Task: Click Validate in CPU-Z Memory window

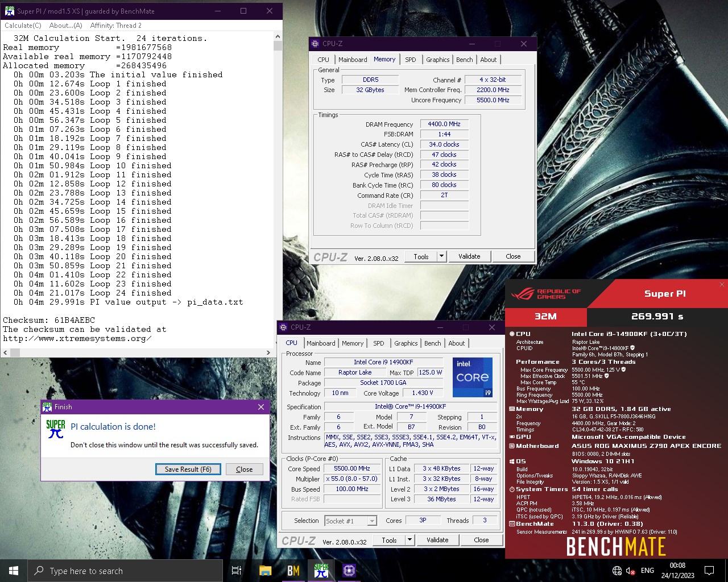Action: (x=469, y=256)
